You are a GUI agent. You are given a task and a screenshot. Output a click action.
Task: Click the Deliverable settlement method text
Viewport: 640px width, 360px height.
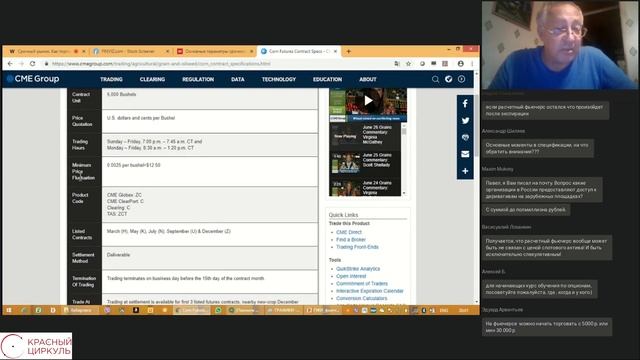(x=118, y=255)
